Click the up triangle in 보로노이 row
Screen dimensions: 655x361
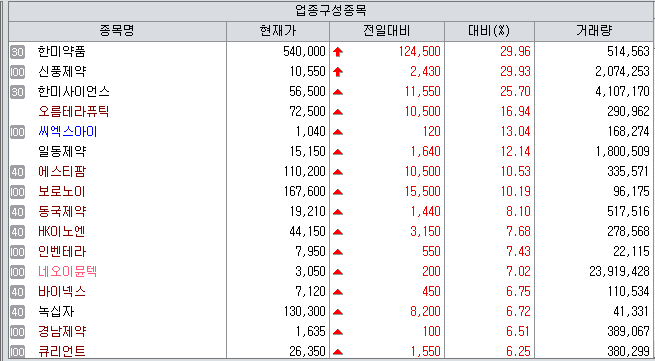click(338, 193)
